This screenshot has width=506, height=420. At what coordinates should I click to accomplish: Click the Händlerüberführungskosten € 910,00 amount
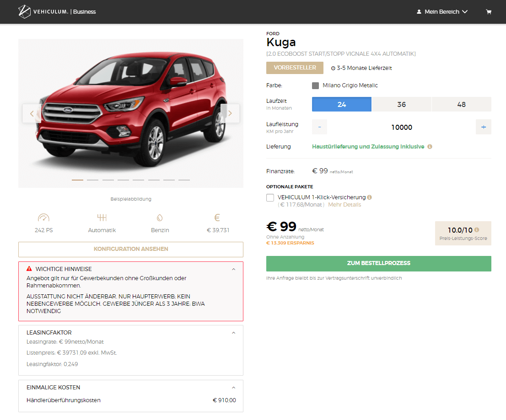pyautogui.click(x=224, y=400)
